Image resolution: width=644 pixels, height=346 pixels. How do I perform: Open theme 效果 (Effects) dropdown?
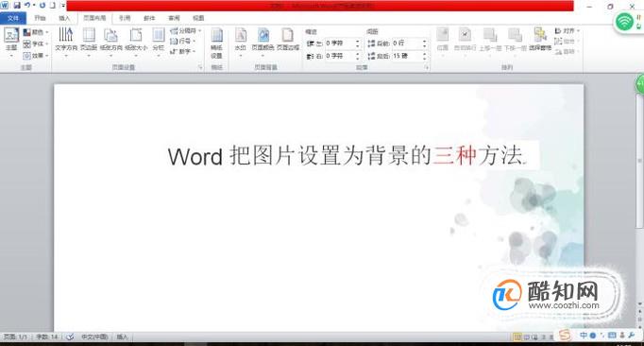pyautogui.click(x=36, y=55)
